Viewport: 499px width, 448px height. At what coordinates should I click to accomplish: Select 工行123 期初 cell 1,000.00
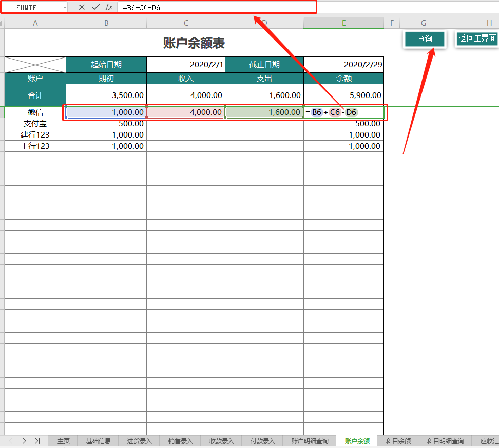pos(106,146)
